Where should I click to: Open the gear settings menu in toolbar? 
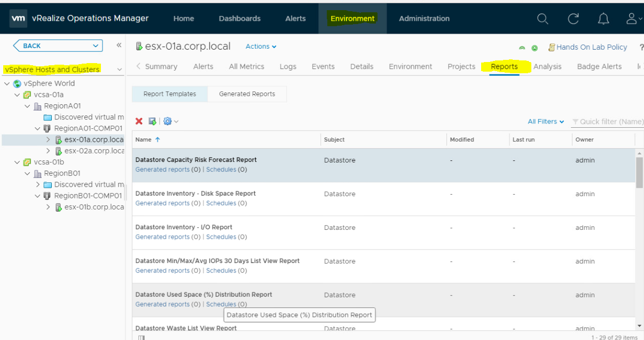pyautogui.click(x=171, y=121)
